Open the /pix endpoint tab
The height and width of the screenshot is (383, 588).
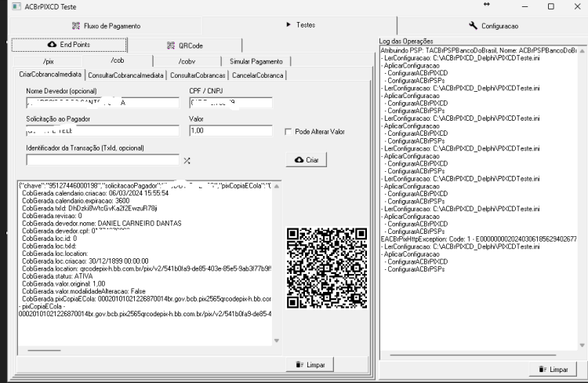pyautogui.click(x=48, y=61)
